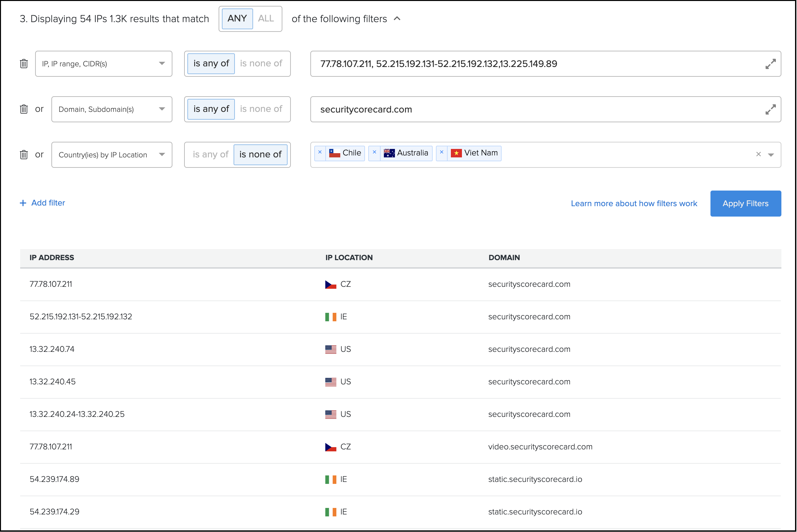Select IP address 54.239.174.89
The width and height of the screenshot is (797, 532).
(x=54, y=479)
